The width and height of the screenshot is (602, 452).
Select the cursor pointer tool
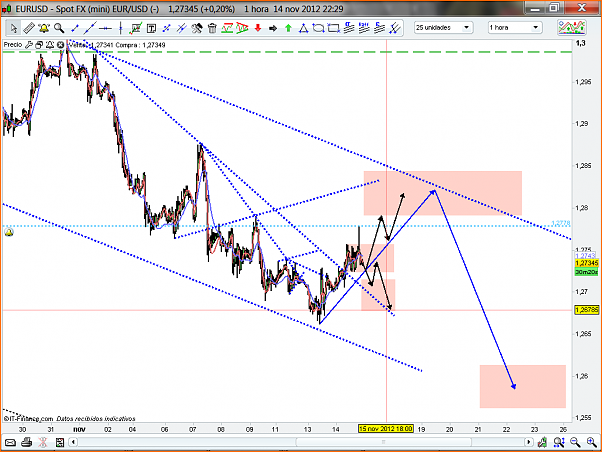point(14,28)
